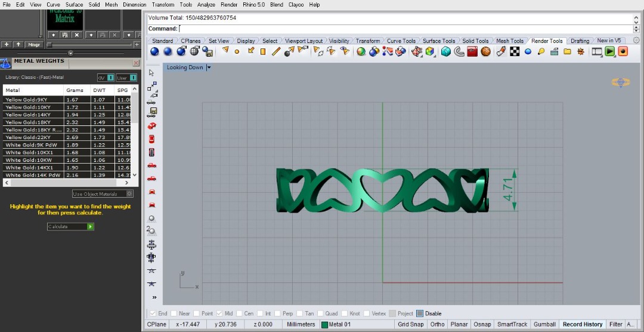Viewport: 644px width, 332px height.
Task: Toggle the Mid osnap checkbox
Action: click(220, 313)
